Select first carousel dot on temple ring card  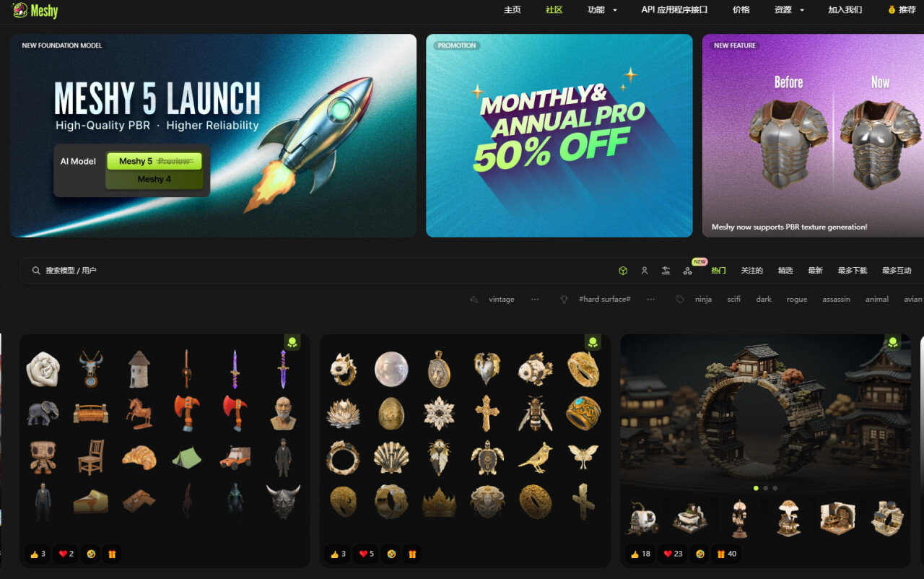tap(756, 488)
